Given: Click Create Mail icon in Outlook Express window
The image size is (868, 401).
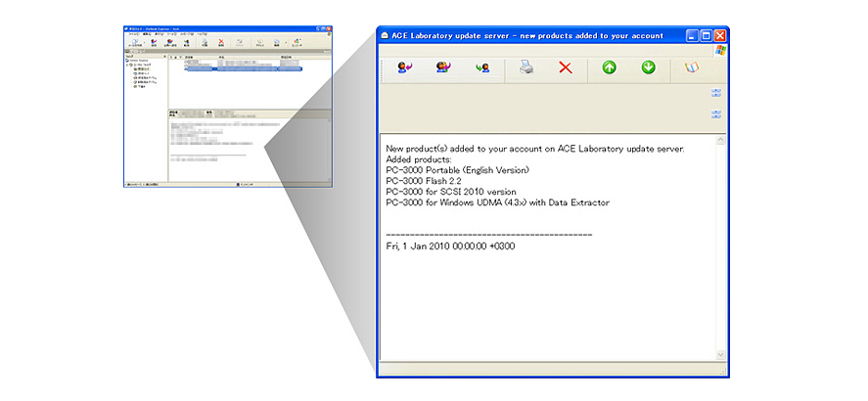Looking at the screenshot, I should (135, 42).
